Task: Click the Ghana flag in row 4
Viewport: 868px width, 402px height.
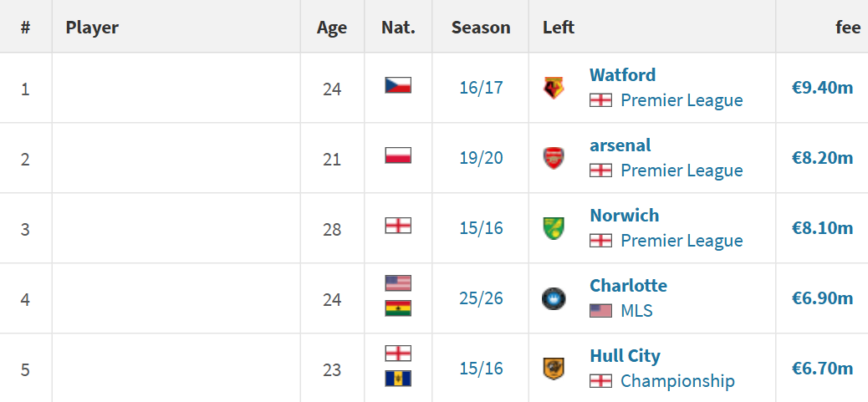Action: 398,308
